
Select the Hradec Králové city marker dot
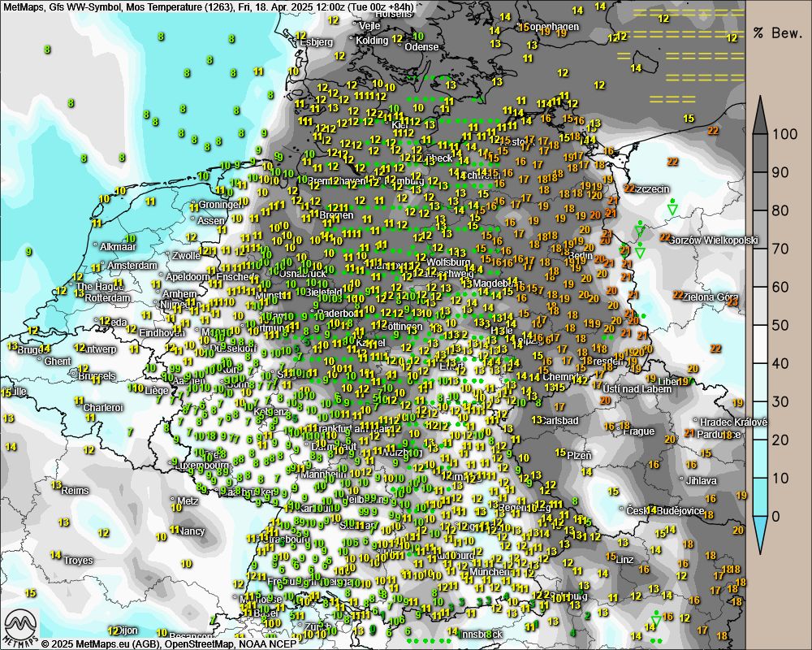pos(696,421)
